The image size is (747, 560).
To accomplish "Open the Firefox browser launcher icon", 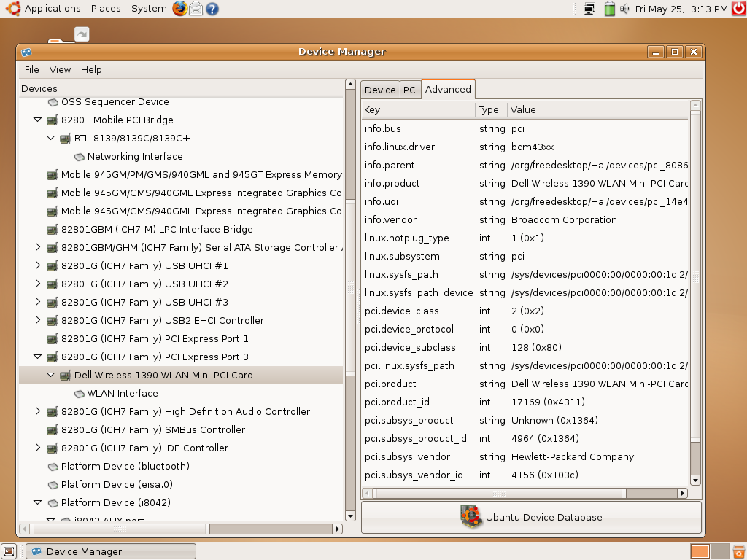I will [x=179, y=9].
